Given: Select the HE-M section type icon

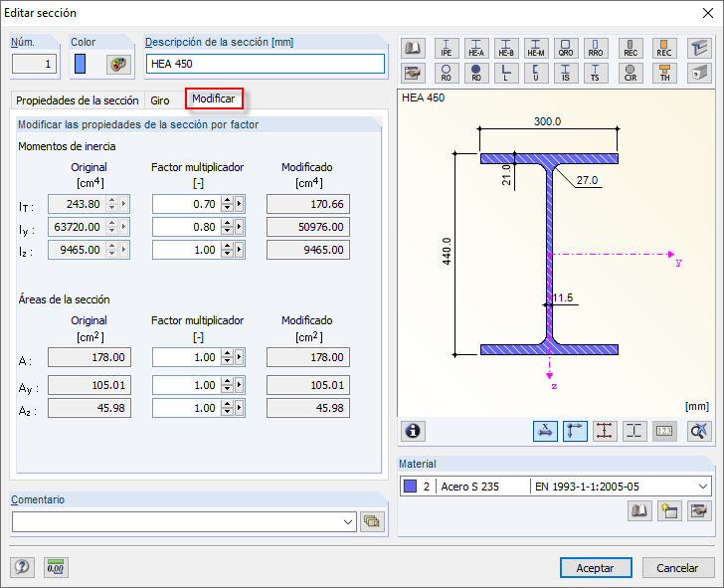Looking at the screenshot, I should pyautogui.click(x=536, y=48).
